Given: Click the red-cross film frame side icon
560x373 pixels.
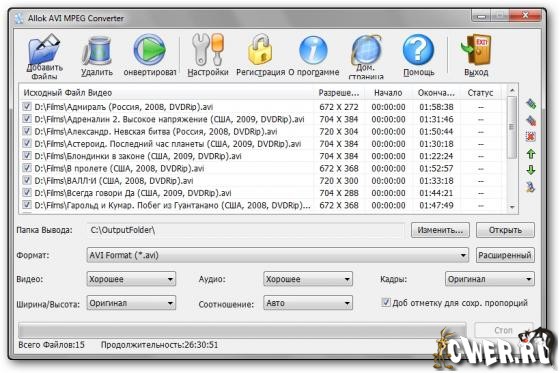Looking at the screenshot, I should 531,136.
